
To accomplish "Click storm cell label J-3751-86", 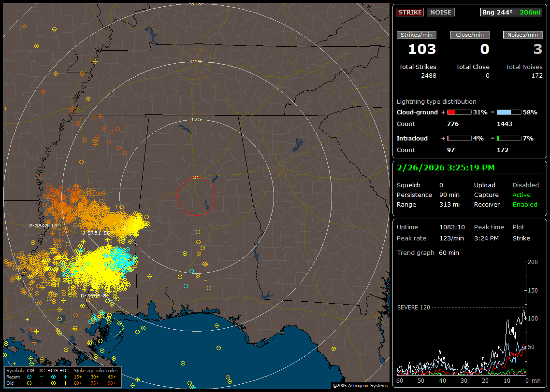I will coord(96,233).
